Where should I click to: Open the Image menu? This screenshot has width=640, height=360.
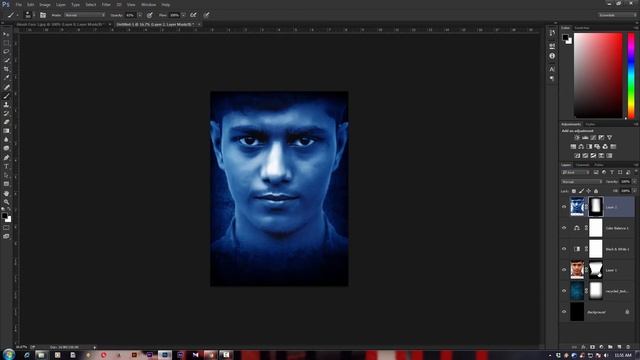pyautogui.click(x=44, y=4)
